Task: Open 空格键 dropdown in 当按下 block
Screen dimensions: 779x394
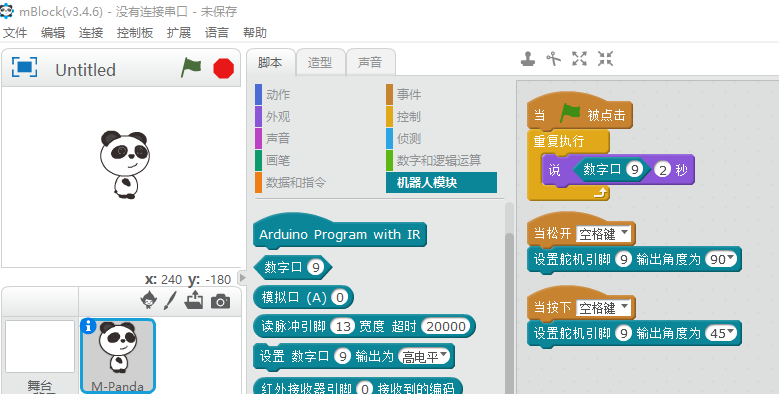Action: coord(603,308)
